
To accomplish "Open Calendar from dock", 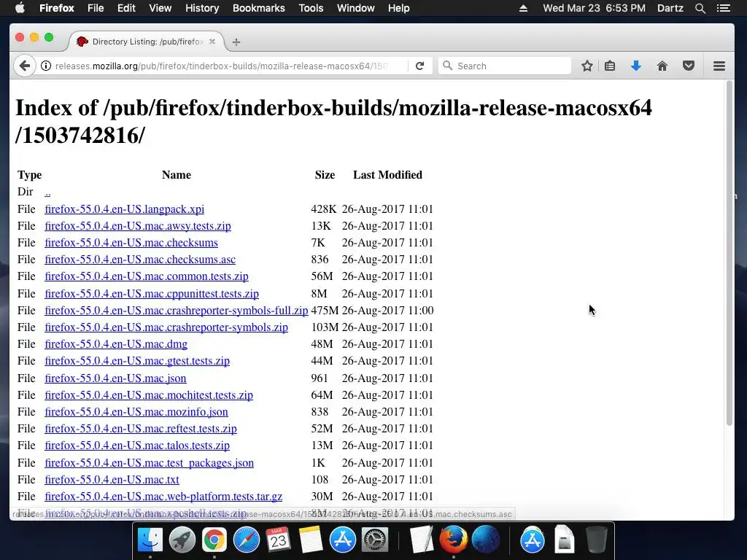I will (278, 540).
